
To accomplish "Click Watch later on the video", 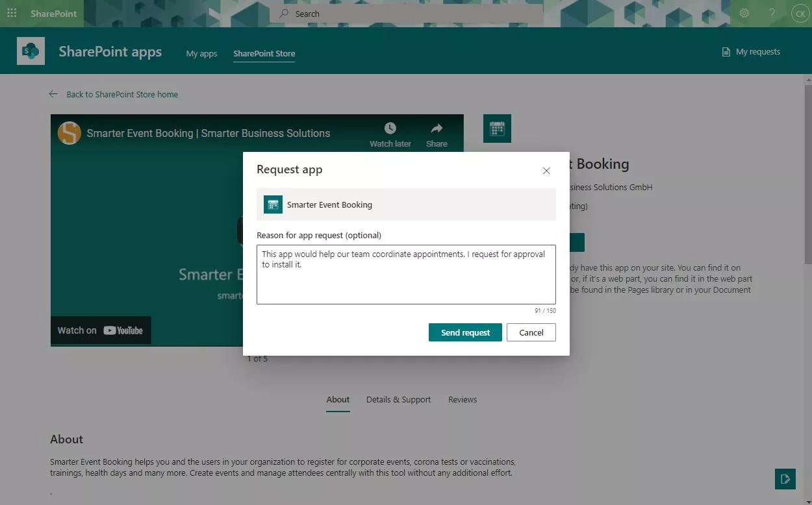I will (x=390, y=134).
